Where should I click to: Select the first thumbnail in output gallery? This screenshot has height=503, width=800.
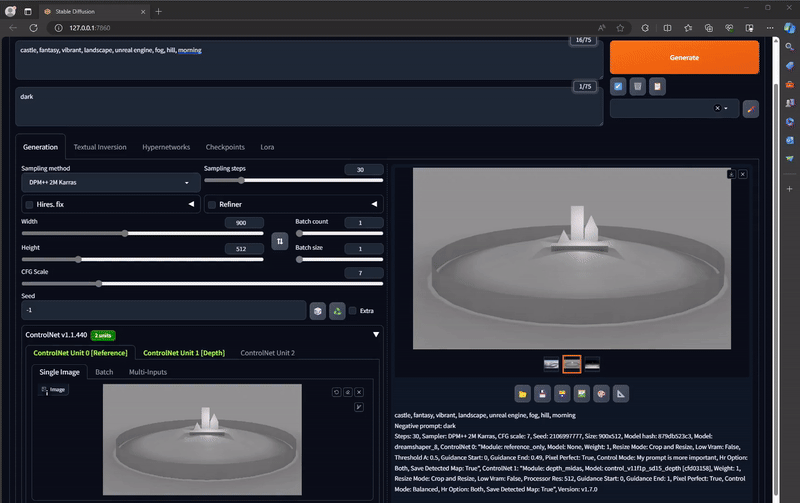pyautogui.click(x=551, y=363)
